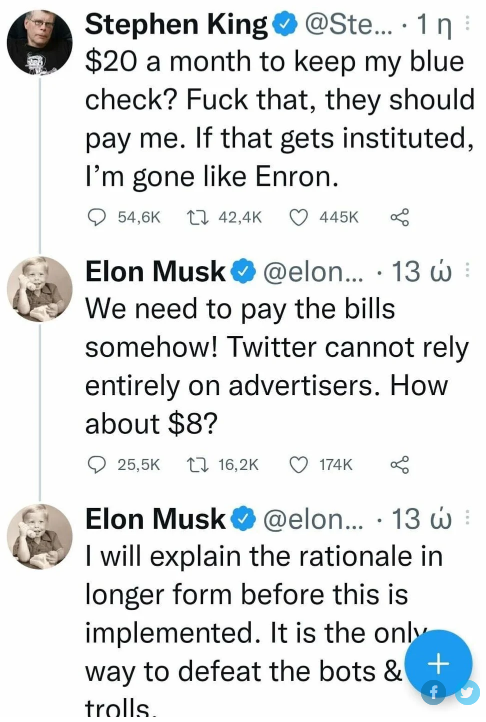486x722 pixels.
Task: Retweet Stephen King's tweet
Action: (x=198, y=217)
